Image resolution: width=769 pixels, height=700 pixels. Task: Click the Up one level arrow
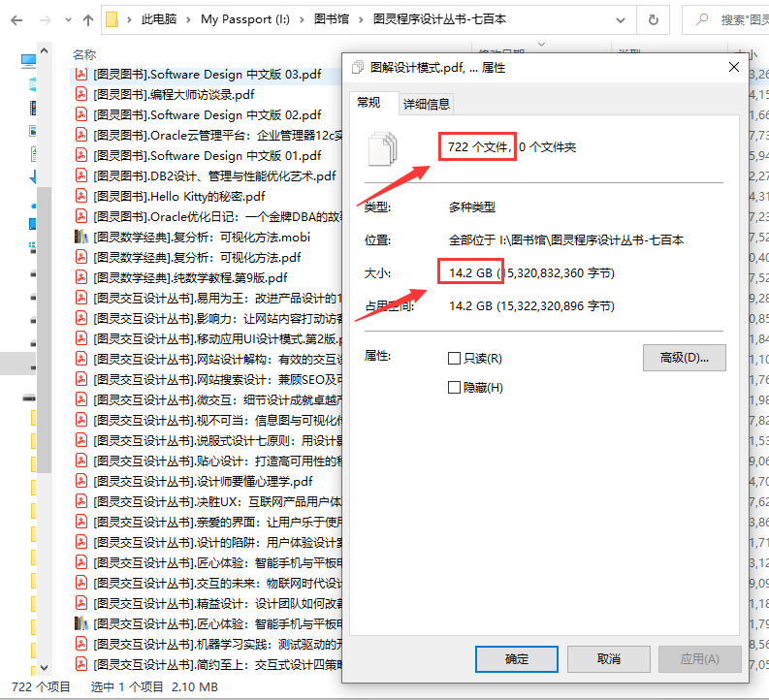click(88, 20)
